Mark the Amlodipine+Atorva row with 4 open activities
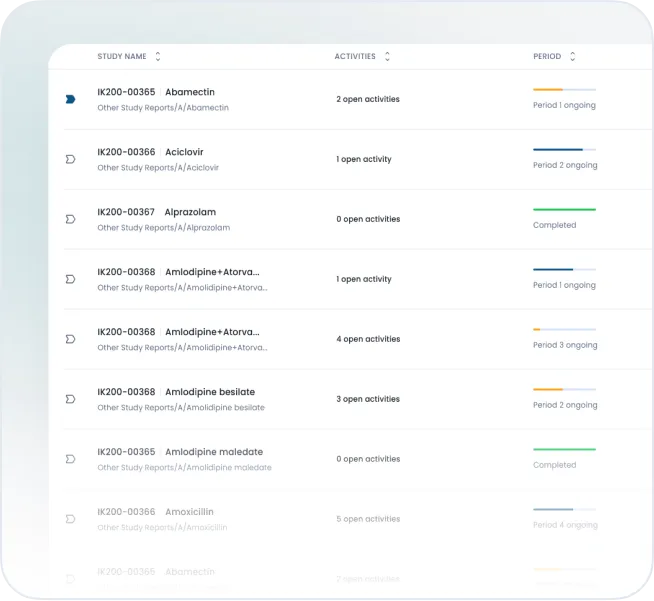The height and width of the screenshot is (601, 654). click(70, 339)
